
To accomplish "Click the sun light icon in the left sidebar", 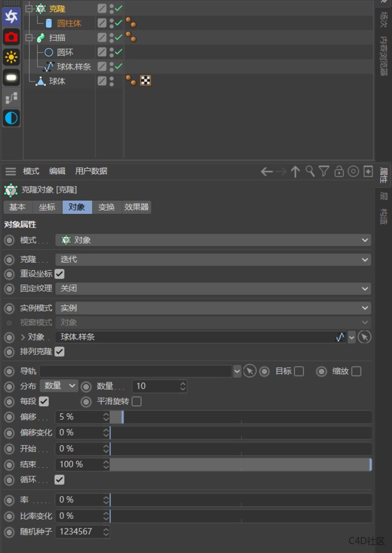I will pyautogui.click(x=11, y=57).
